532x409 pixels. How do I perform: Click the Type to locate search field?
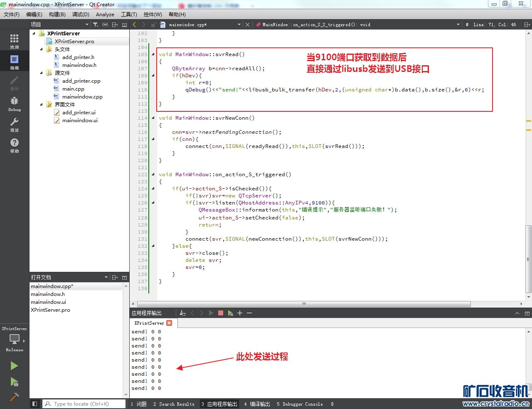[x=84, y=404]
